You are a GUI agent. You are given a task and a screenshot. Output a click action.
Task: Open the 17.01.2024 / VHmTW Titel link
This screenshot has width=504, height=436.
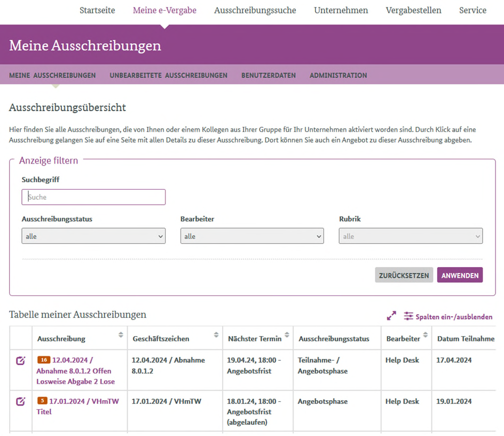click(x=84, y=401)
